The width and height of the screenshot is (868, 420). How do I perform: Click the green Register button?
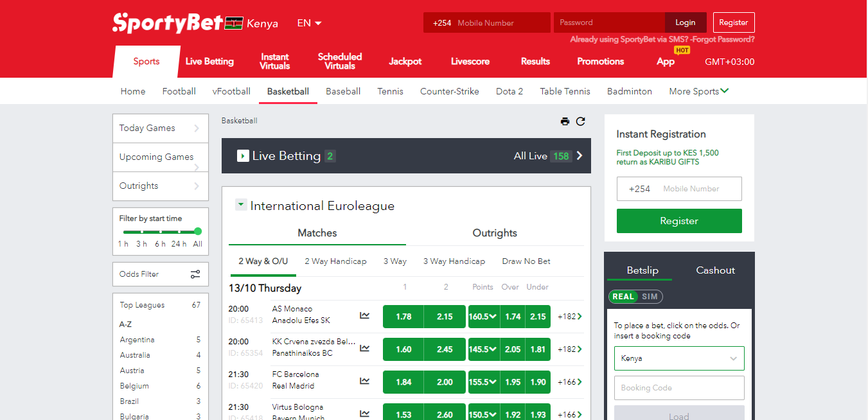[x=679, y=221]
